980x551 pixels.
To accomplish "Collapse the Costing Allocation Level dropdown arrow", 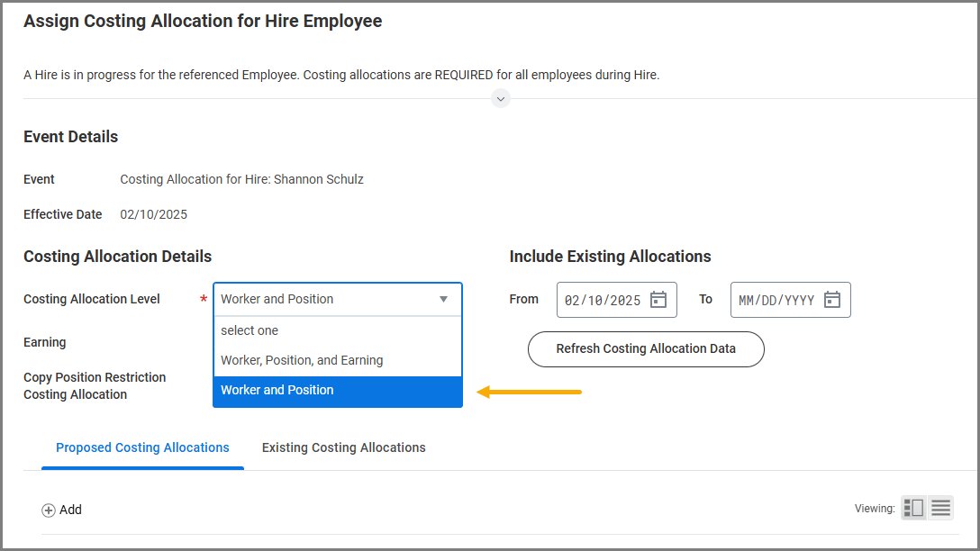I will click(443, 299).
